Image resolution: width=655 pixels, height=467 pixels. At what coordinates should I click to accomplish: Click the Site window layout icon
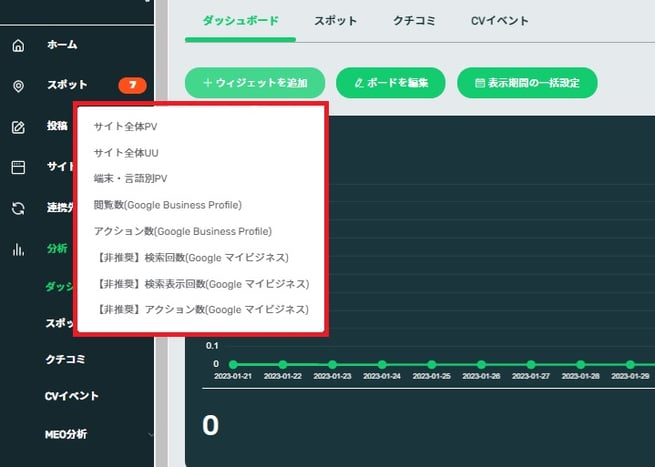pos(18,168)
